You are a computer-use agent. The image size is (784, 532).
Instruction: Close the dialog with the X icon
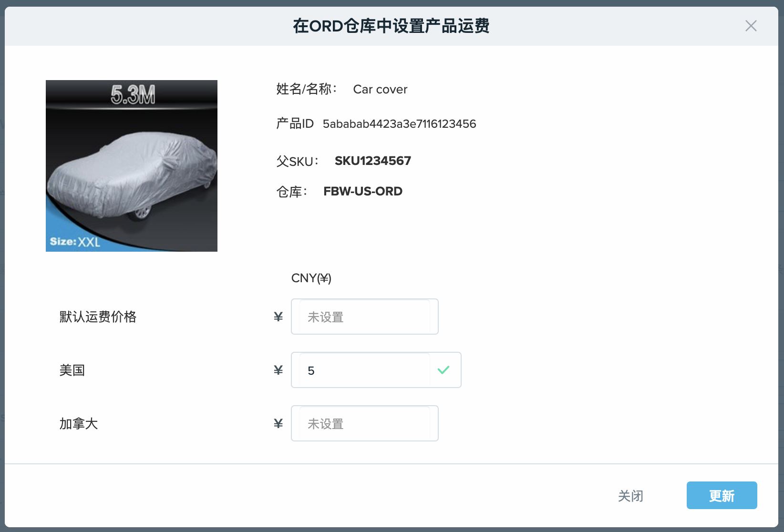click(x=751, y=26)
